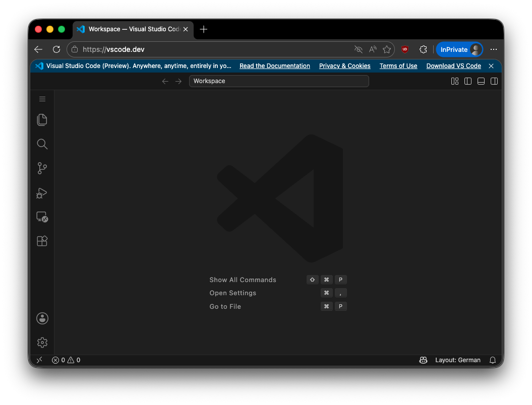
Task: Open the Run and Debug view
Action: pyautogui.click(x=42, y=193)
